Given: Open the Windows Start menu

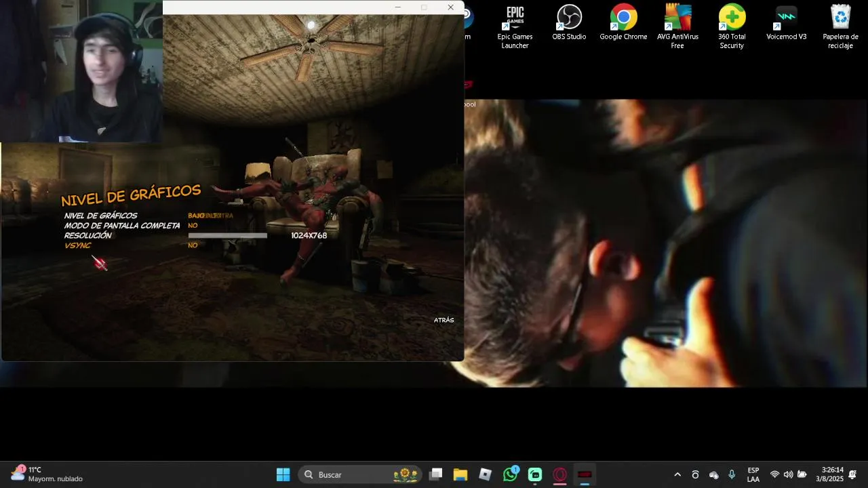Looking at the screenshot, I should (x=283, y=474).
